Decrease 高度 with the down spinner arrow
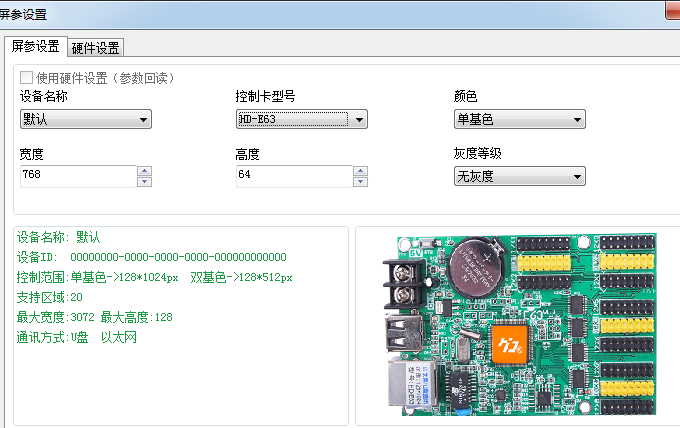680x428 pixels. [x=360, y=182]
